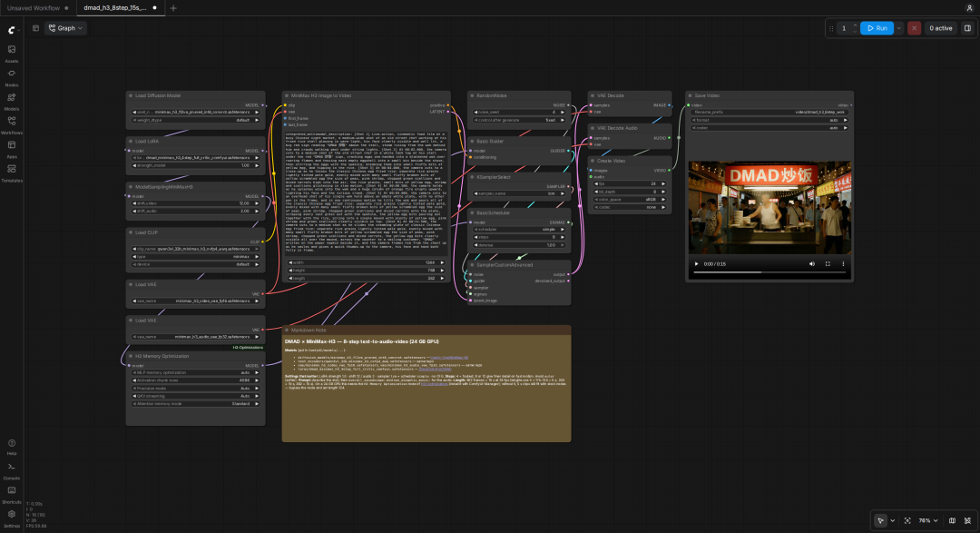Add a new workflow tab
This screenshot has width=980, height=533.
coord(173,8)
